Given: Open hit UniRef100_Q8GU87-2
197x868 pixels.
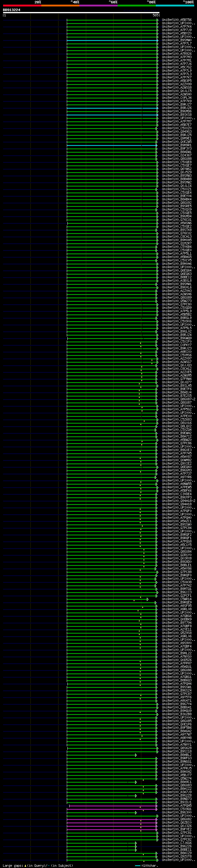Looking at the screenshot, I should click(179, 399).
